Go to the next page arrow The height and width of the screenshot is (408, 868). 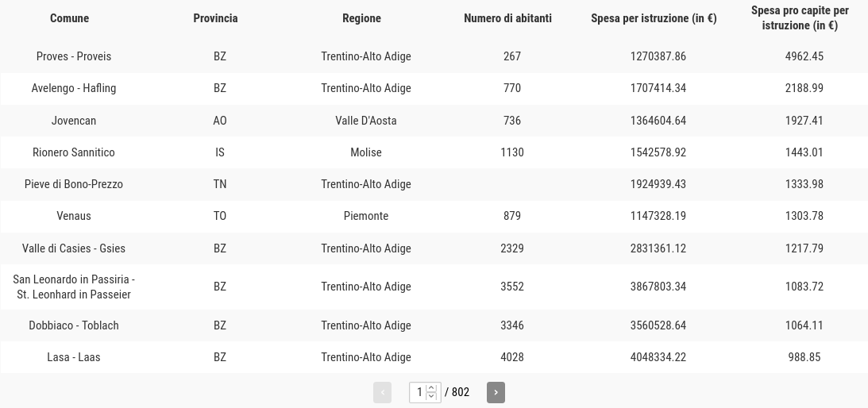point(496,392)
